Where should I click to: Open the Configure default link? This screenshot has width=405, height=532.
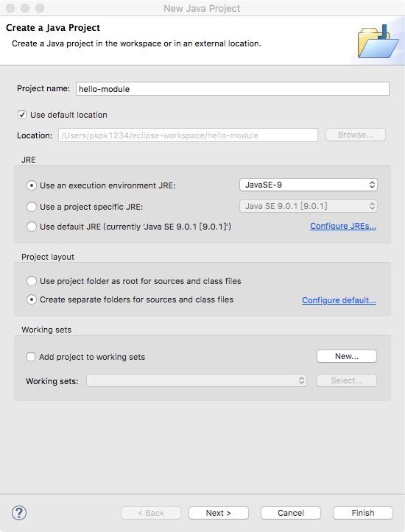point(339,300)
